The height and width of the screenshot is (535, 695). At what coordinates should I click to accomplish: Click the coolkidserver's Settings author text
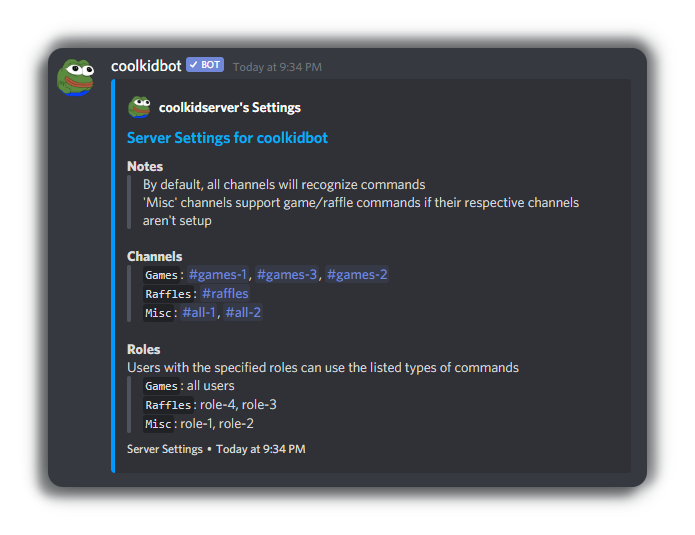click(230, 107)
